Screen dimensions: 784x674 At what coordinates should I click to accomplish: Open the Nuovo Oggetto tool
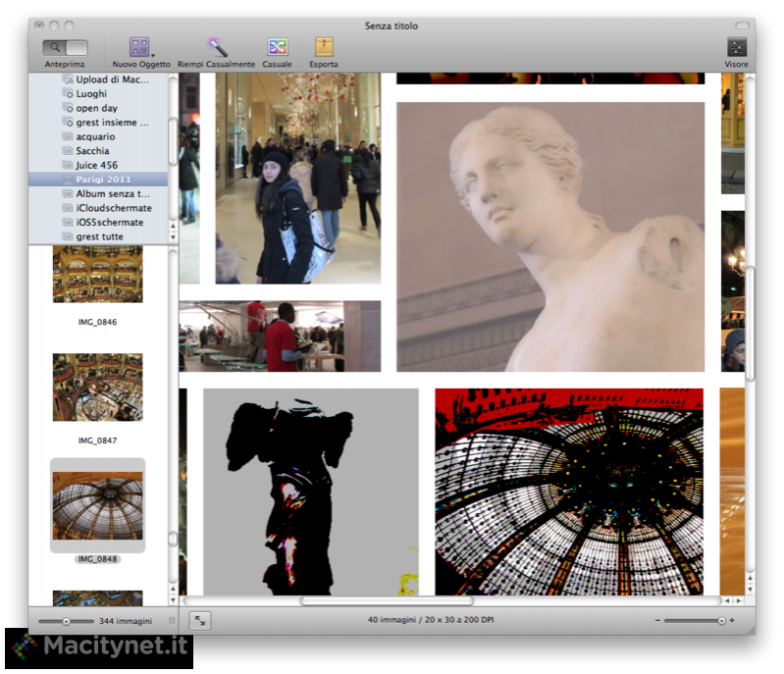point(139,47)
